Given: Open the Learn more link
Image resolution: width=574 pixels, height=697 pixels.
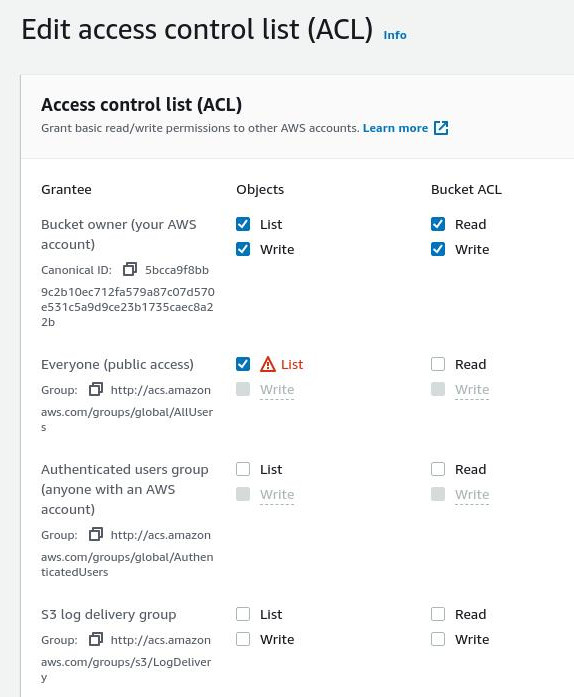Looking at the screenshot, I should pyautogui.click(x=395, y=128).
